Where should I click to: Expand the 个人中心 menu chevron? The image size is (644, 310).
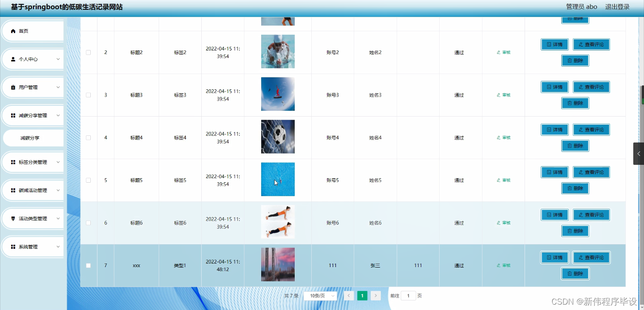[58, 59]
